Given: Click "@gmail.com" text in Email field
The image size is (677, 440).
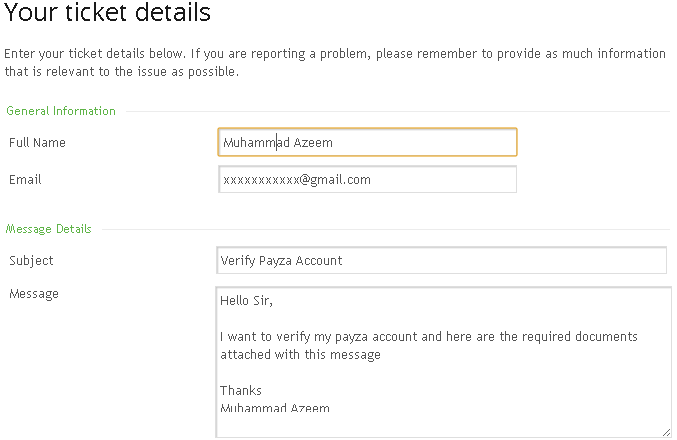Looking at the screenshot, I should 335,180.
